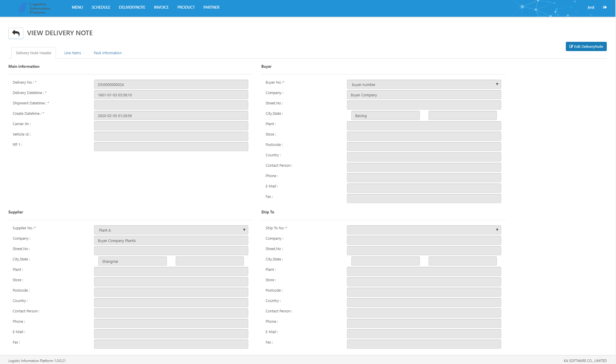Click the Supplier Store field

tap(171, 282)
